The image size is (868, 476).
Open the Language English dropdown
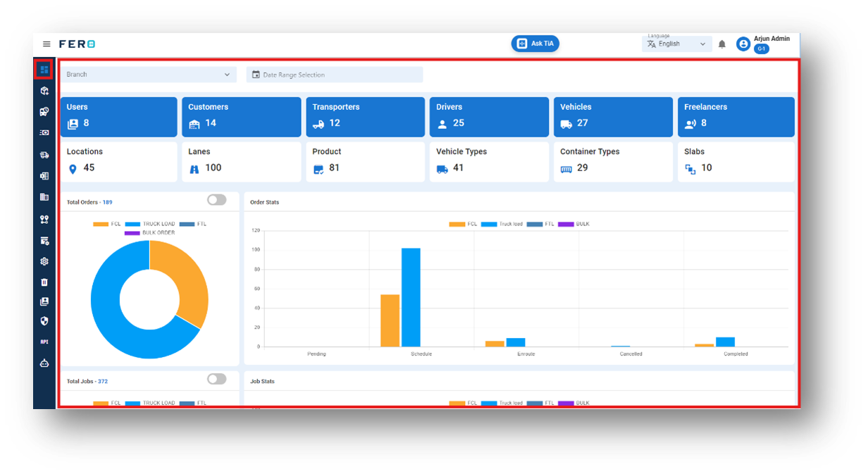click(x=677, y=44)
